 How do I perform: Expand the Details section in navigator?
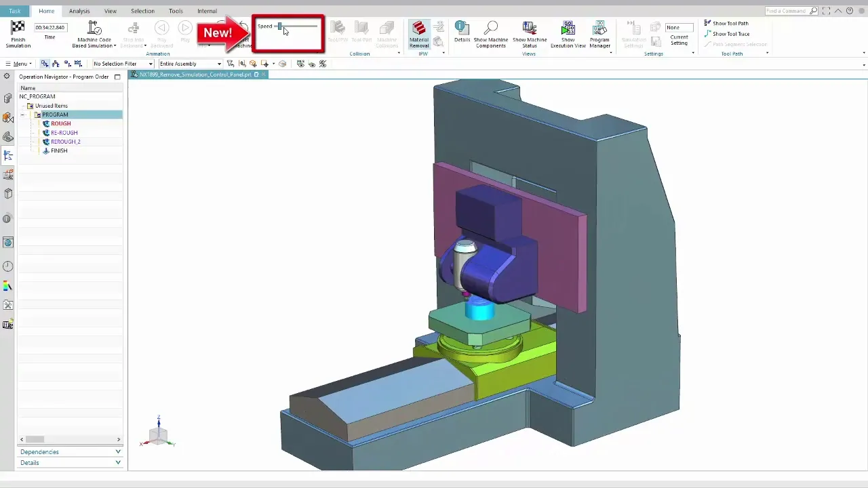tap(70, 463)
